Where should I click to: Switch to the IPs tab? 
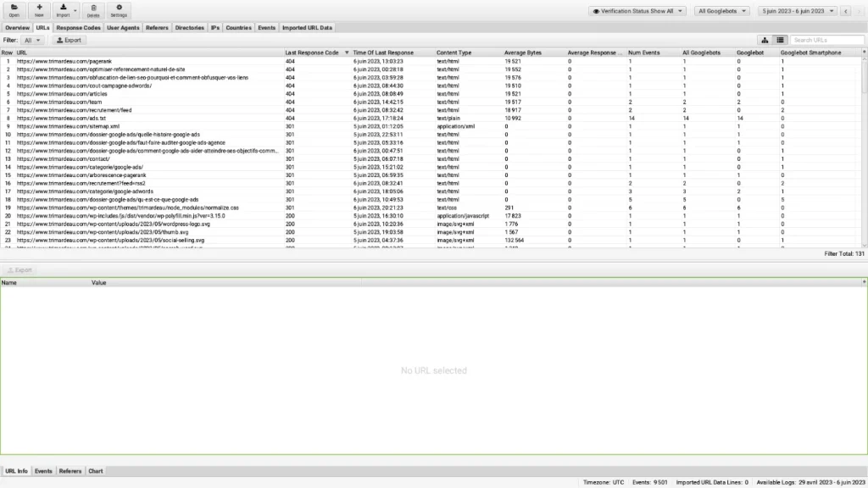tap(214, 28)
